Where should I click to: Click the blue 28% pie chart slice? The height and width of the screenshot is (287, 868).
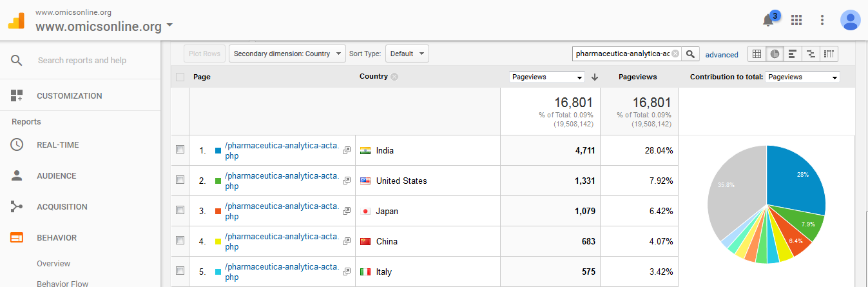point(797,181)
